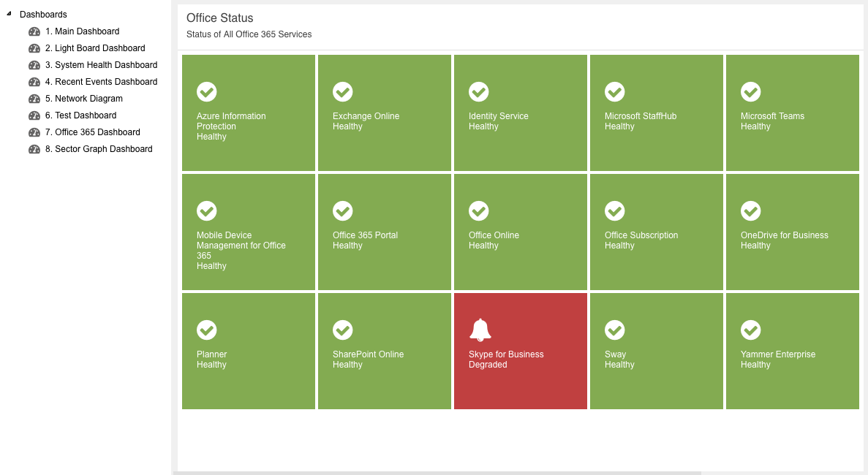Click the Dashboards root label
The width and height of the screenshot is (868, 475).
(x=43, y=15)
